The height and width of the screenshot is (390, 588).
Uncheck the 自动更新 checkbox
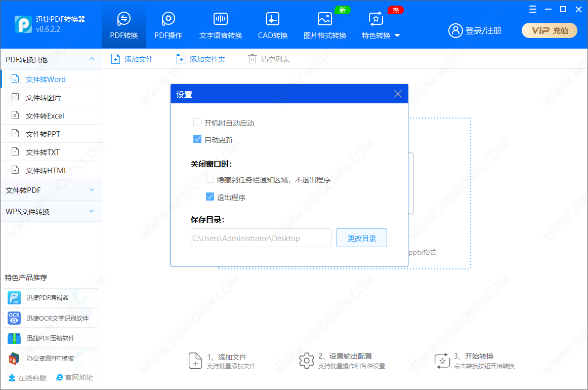click(x=197, y=139)
